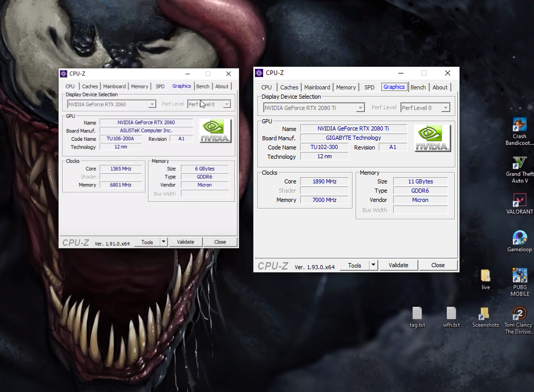Screen dimensions: 534x392
Task: Open Mainboard tab in left CPU-Z window
Action: click(115, 86)
